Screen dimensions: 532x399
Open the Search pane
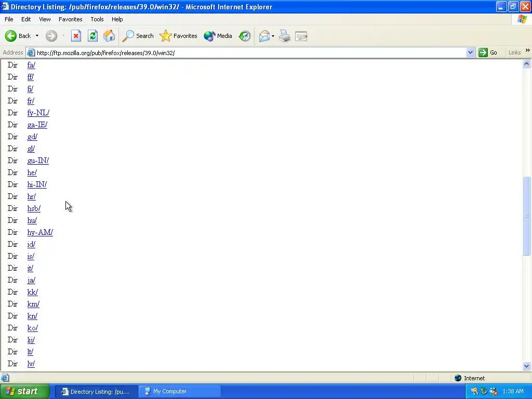point(138,36)
